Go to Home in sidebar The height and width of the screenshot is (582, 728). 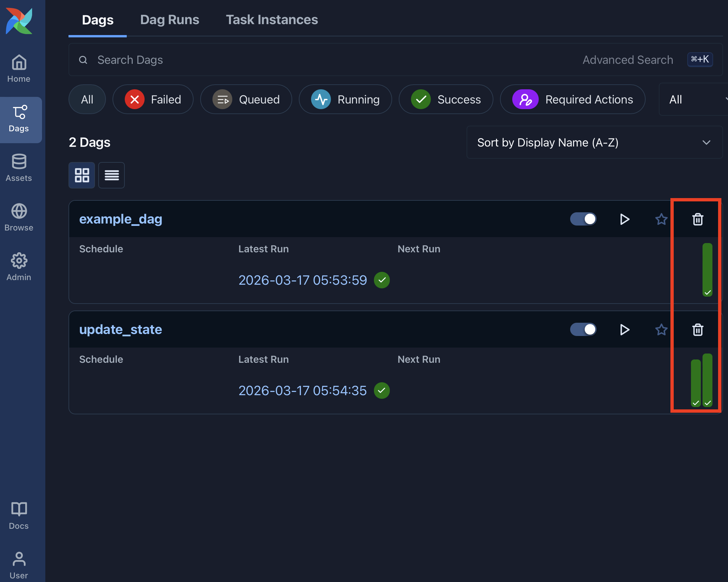point(19,68)
